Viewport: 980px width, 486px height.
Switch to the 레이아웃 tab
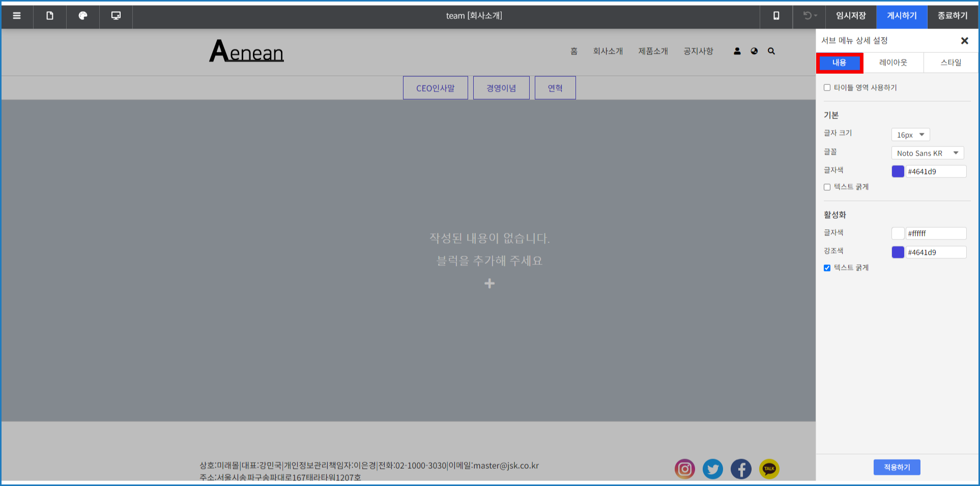(893, 63)
